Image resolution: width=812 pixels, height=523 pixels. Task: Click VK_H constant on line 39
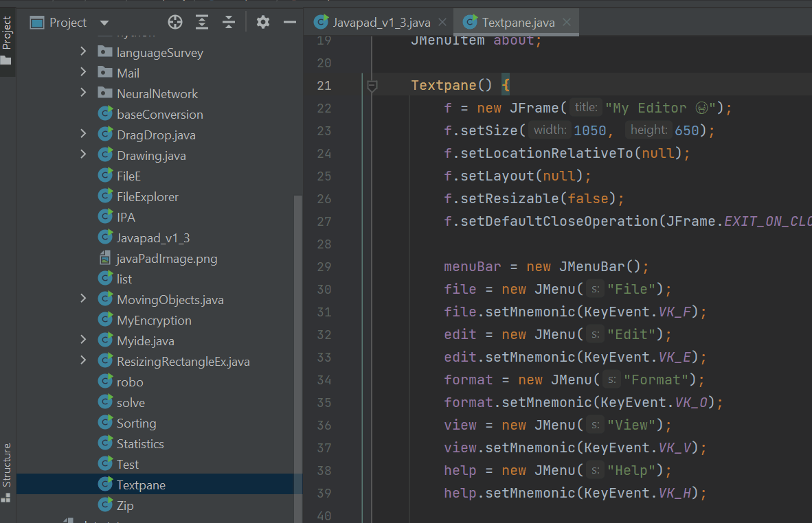(x=675, y=493)
